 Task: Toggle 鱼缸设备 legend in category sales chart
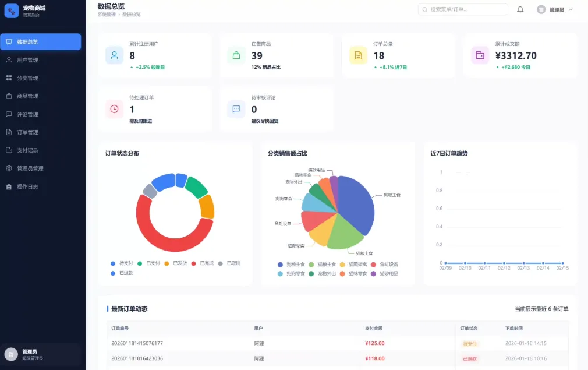[x=385, y=264]
